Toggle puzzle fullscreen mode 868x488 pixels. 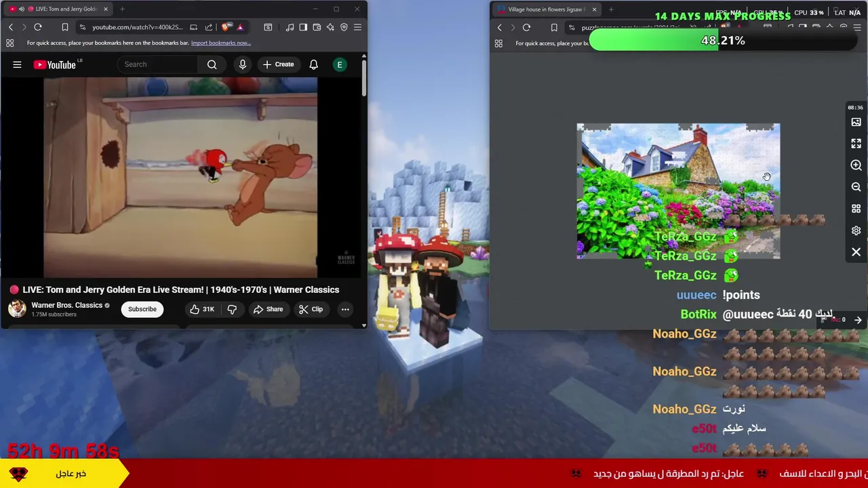pos(856,144)
